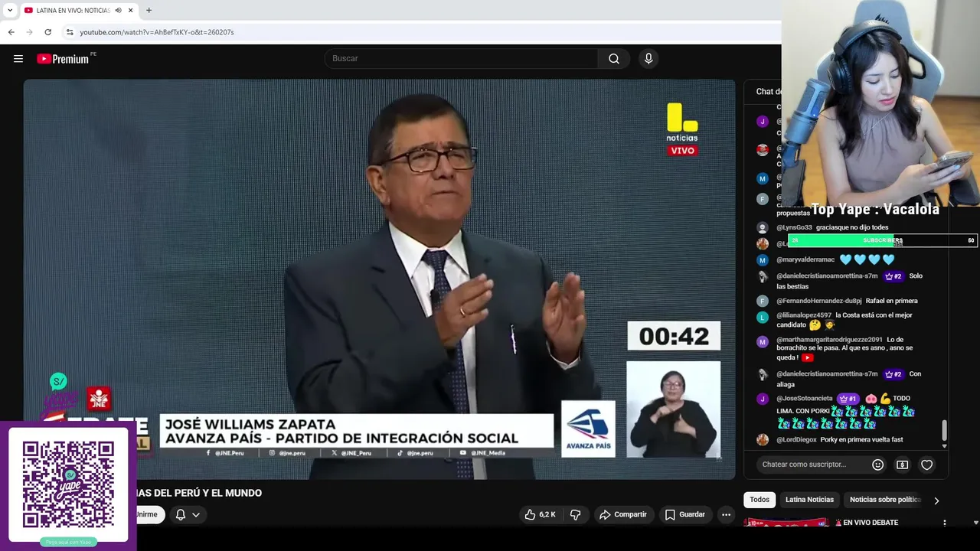Select the Todos filter chip
The height and width of the screenshot is (551, 980).
(x=759, y=500)
